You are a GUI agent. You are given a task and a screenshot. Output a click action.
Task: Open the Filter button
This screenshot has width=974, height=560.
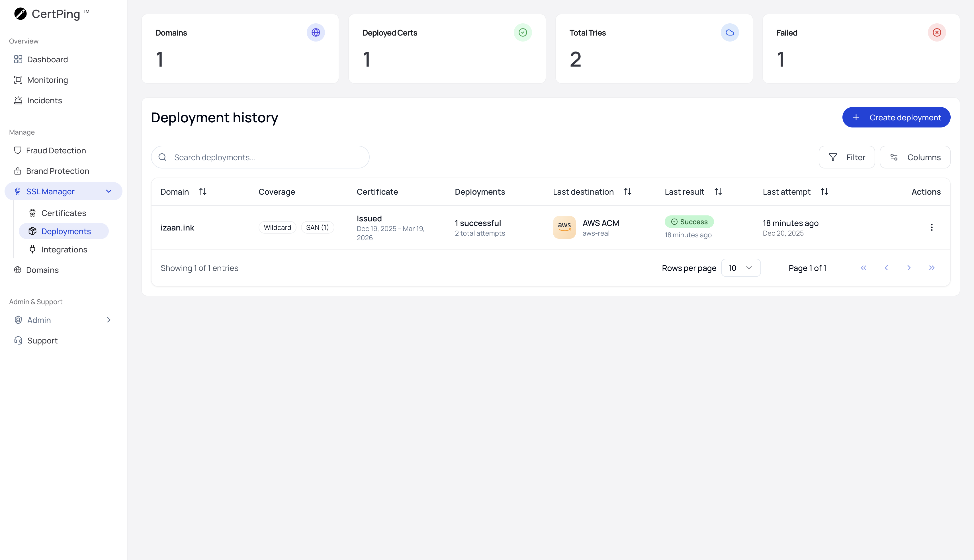847,157
